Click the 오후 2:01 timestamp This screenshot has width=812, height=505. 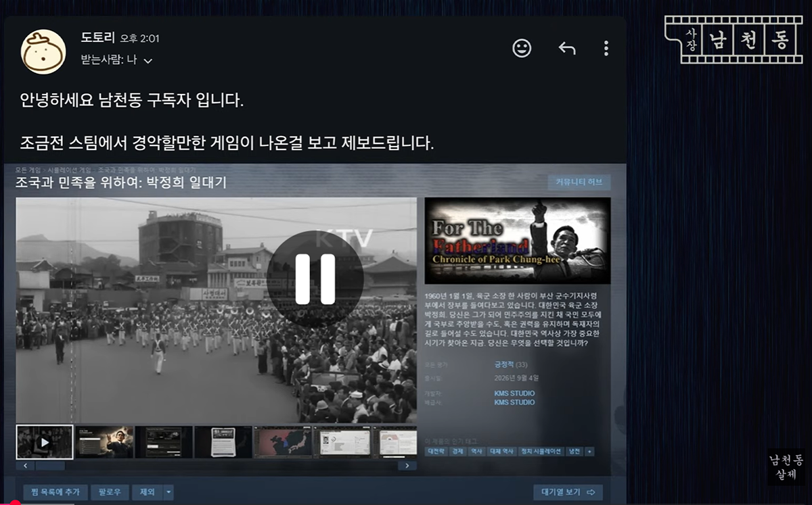click(x=139, y=39)
